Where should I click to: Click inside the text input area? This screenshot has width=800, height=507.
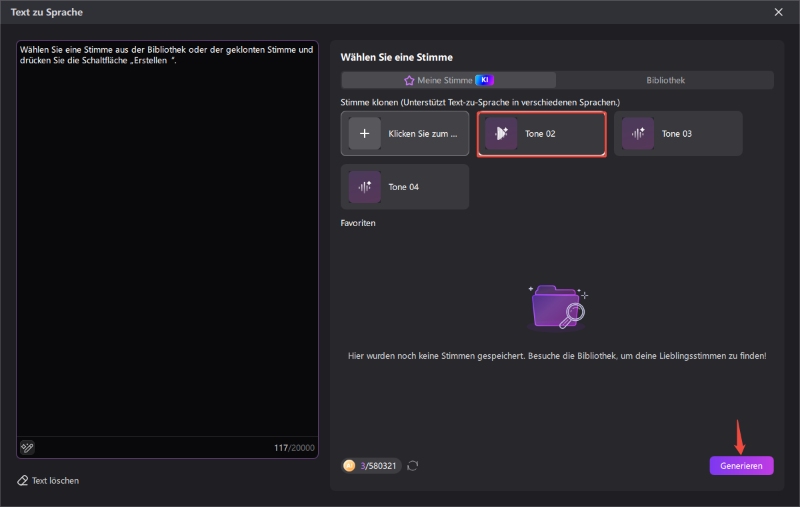167,250
